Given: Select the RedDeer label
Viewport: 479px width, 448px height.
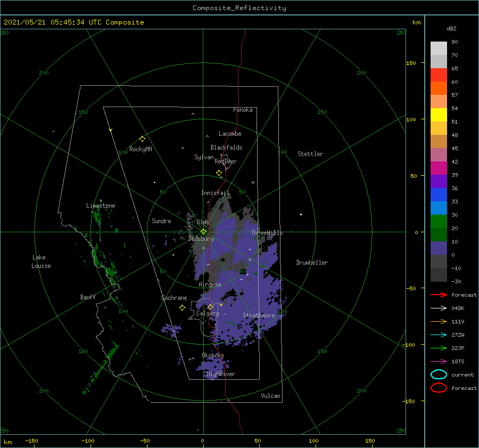Looking at the screenshot, I should pos(226,161).
